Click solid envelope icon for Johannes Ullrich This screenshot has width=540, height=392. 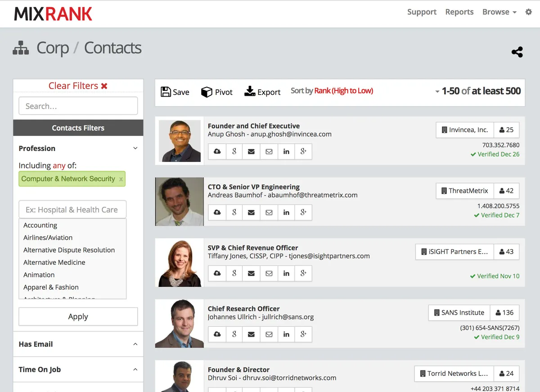[251, 334]
